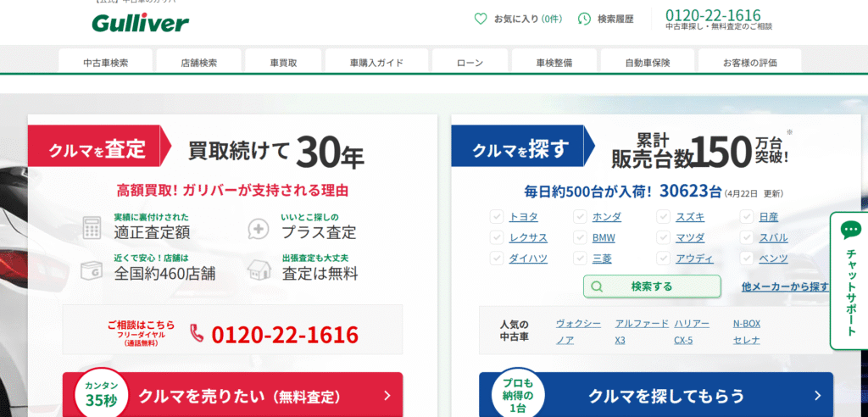Click arrow chevron on クルマを売りたい button

pos(387,396)
